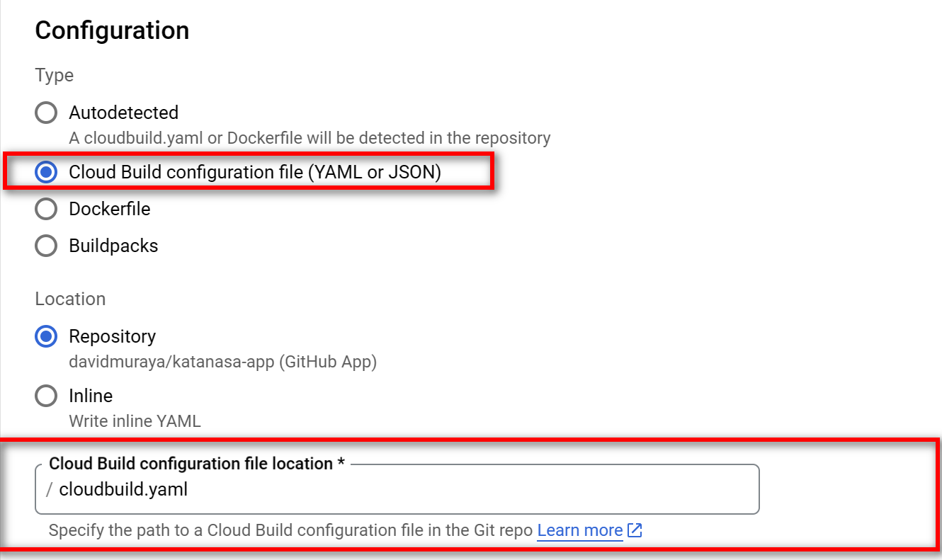Choose the Buildpacks type radio button

coord(46,246)
